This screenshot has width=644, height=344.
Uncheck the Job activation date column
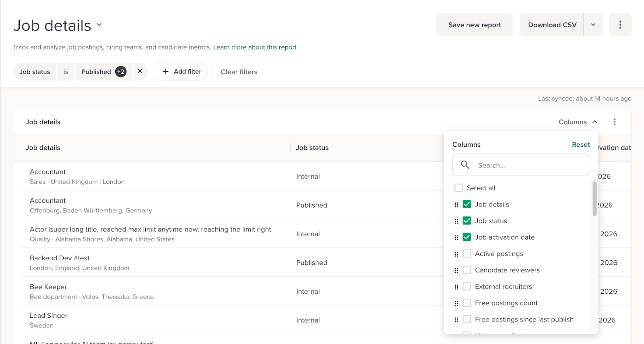467,237
